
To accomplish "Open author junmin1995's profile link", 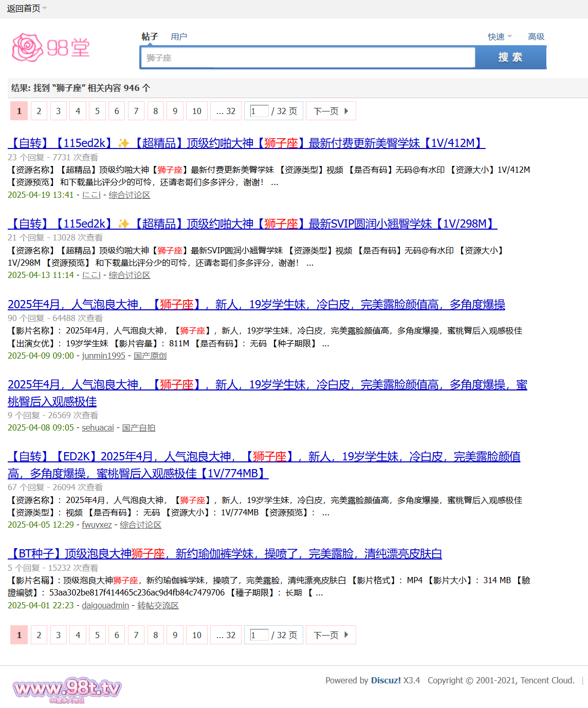I will 103,356.
